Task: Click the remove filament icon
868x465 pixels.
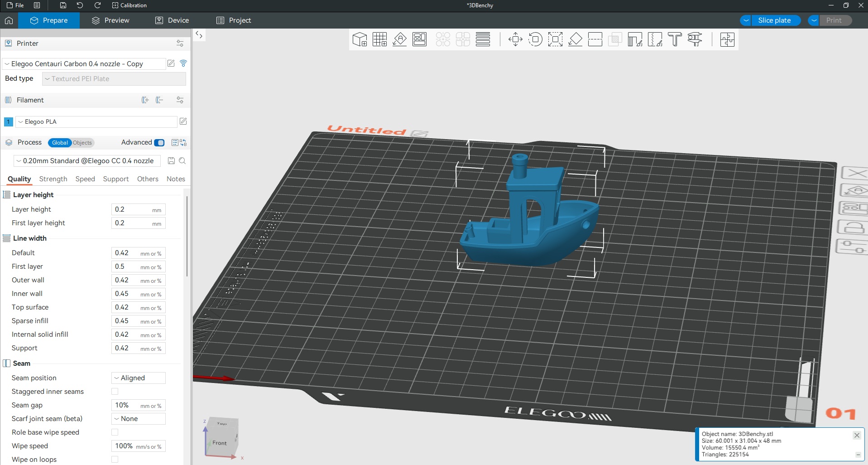Action: click(x=159, y=100)
